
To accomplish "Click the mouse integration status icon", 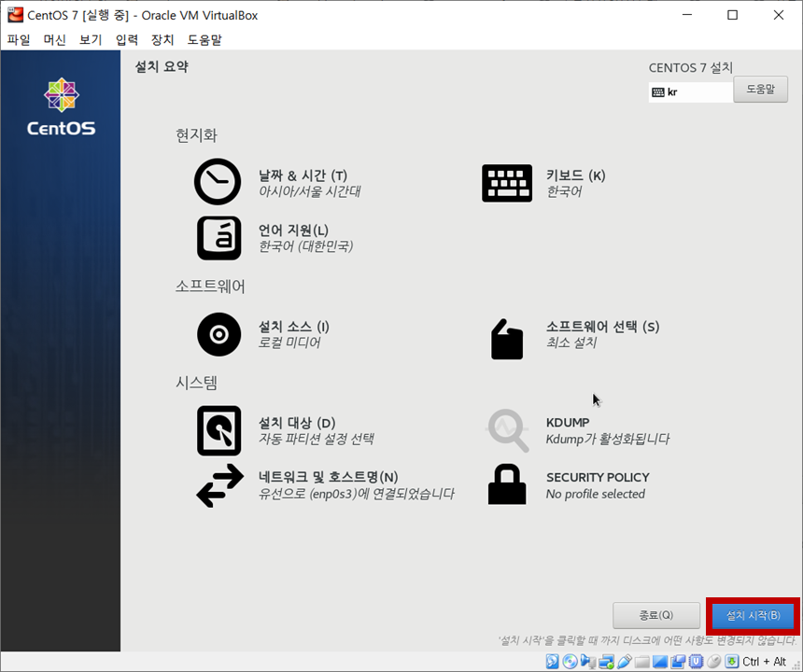I will click(714, 661).
